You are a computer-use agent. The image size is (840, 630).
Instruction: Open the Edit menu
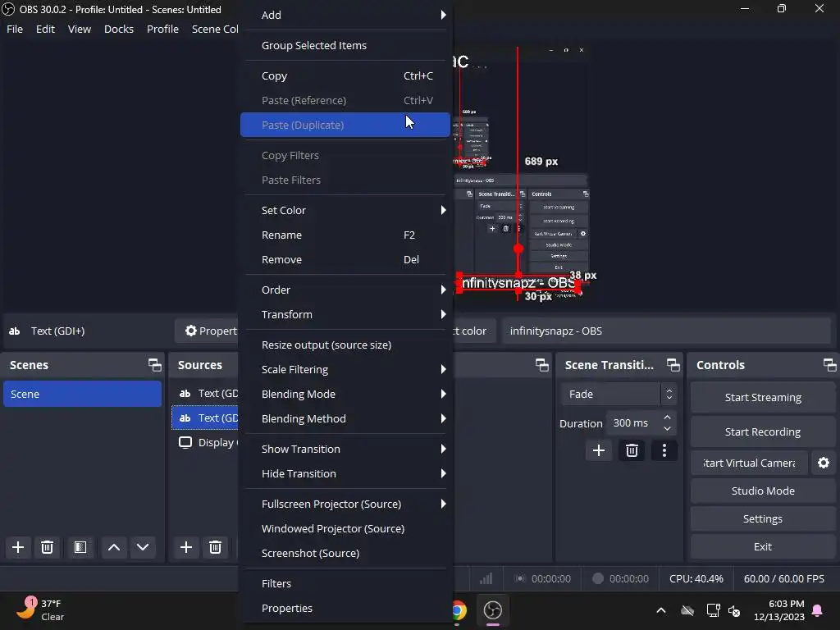tap(46, 29)
